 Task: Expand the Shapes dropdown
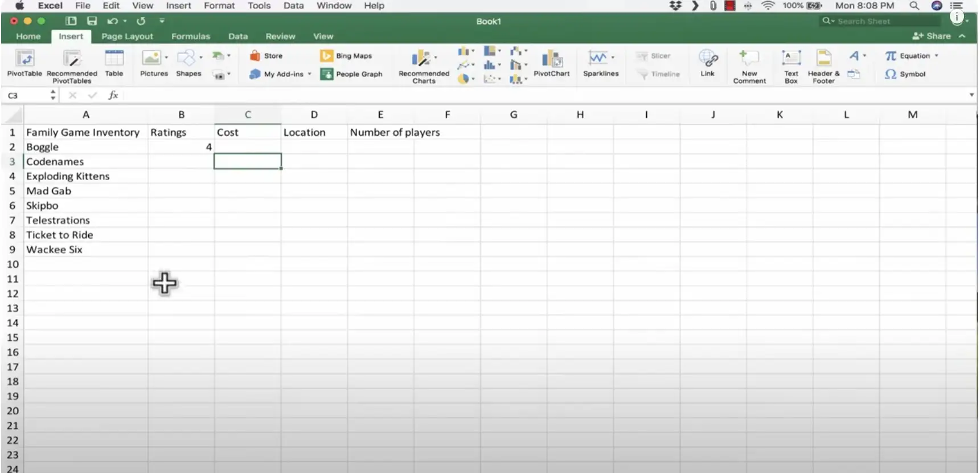201,57
